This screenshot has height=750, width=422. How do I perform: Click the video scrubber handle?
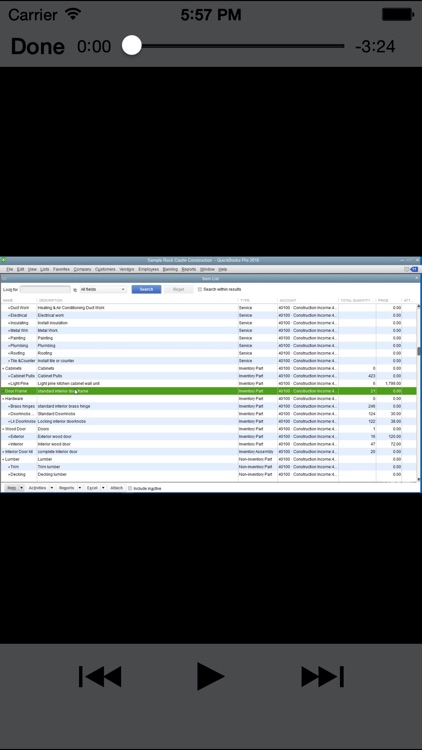[132, 46]
